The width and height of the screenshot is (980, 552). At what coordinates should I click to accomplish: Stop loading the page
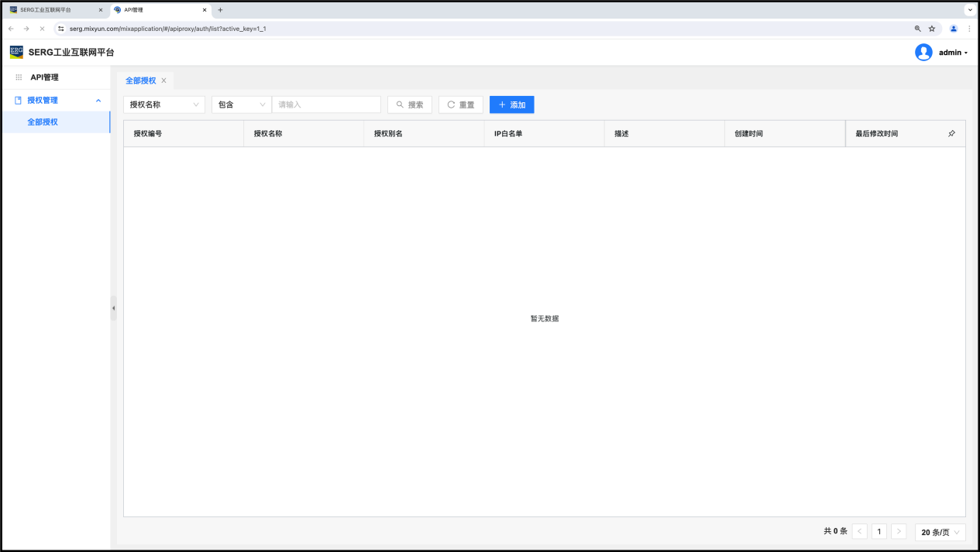(x=41, y=29)
